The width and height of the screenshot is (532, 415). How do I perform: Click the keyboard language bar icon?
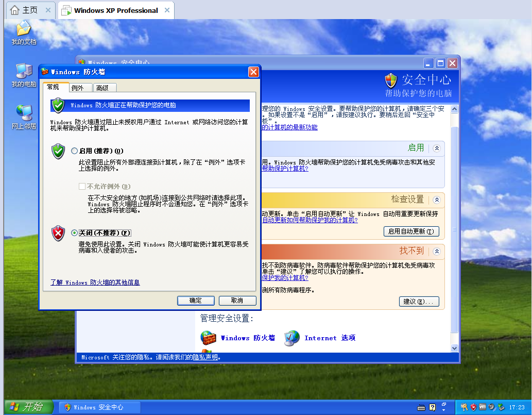421,408
